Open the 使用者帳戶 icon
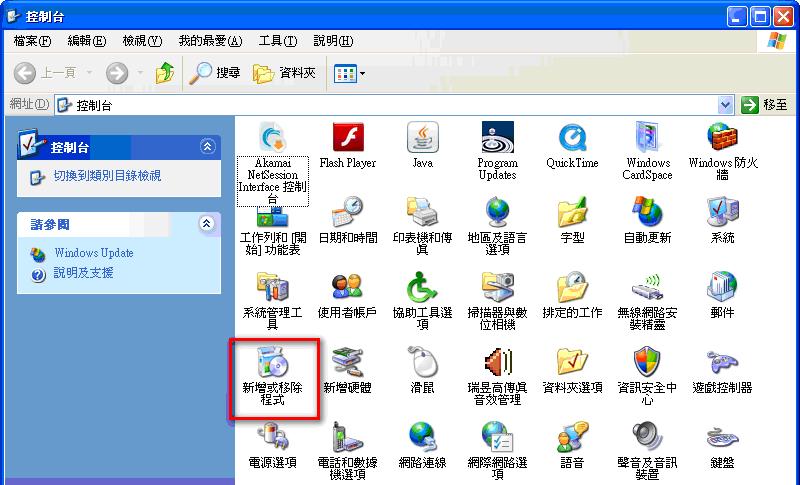Viewport: 800px width, 485px height. (x=347, y=287)
